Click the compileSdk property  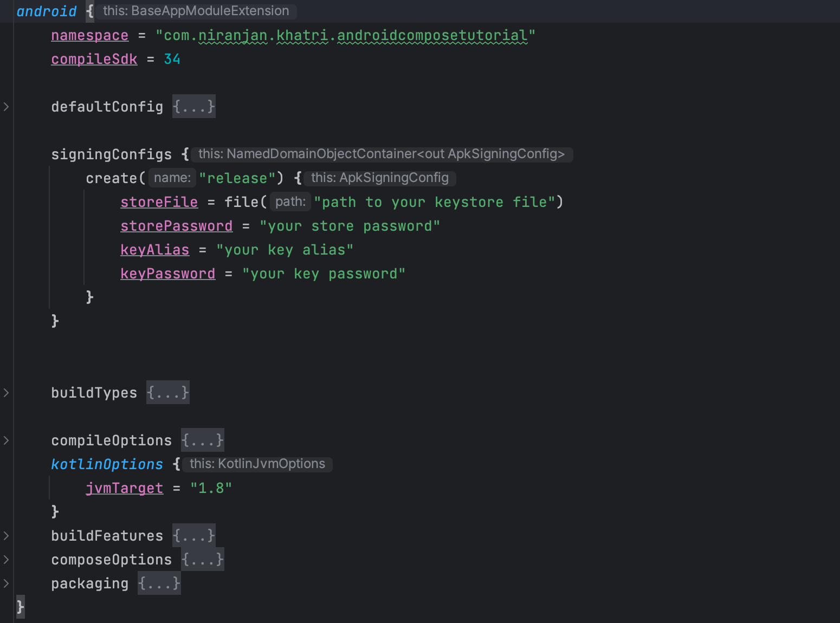(94, 59)
